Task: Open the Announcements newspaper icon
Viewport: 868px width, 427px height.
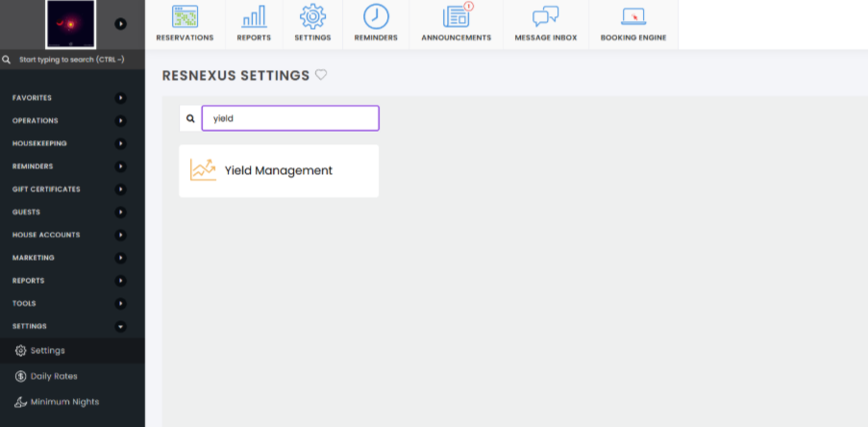Action: (x=457, y=16)
